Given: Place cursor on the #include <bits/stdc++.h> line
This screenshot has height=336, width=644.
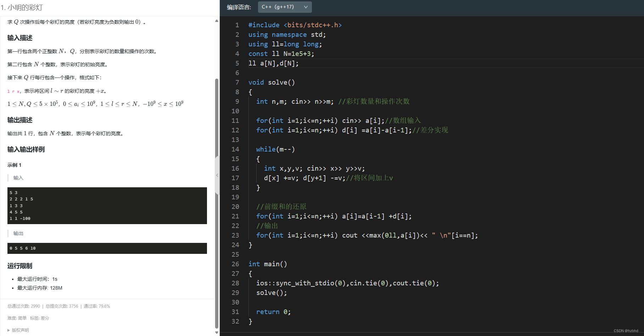Looking at the screenshot, I should click(295, 25).
